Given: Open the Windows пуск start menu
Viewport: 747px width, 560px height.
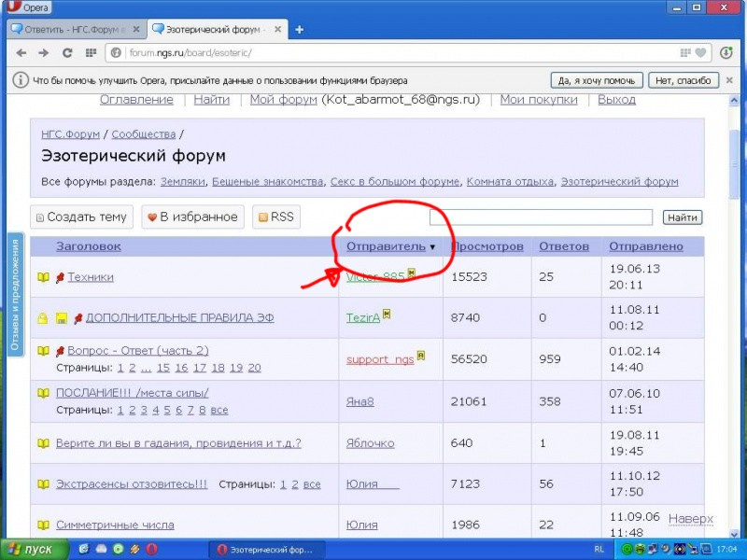Looking at the screenshot, I should 32,549.
